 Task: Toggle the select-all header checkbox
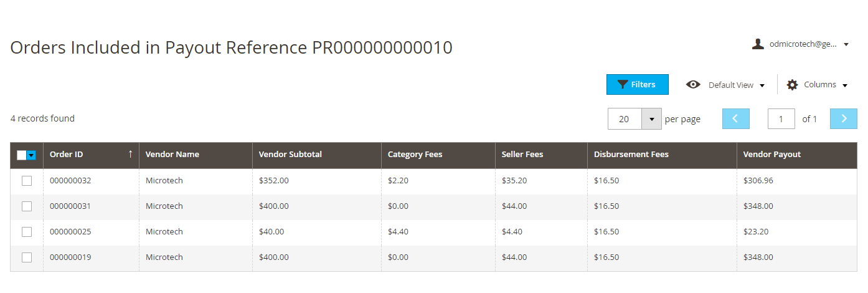(x=22, y=155)
